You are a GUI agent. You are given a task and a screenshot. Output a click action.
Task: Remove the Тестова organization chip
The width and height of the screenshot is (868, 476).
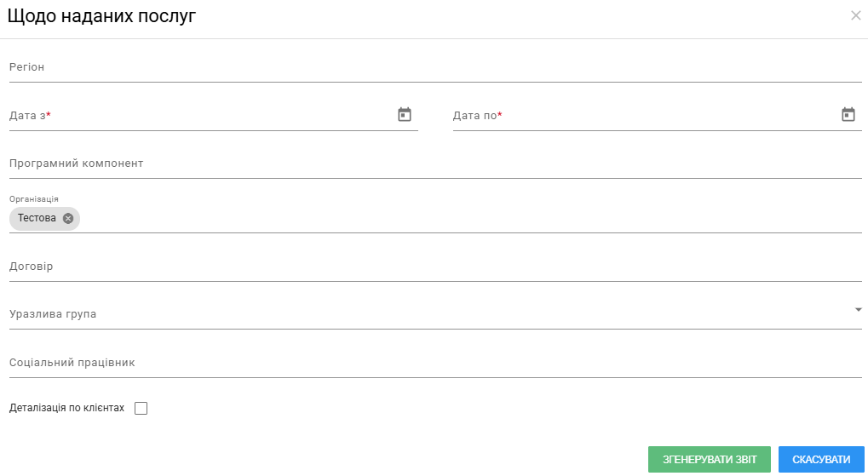coord(68,218)
